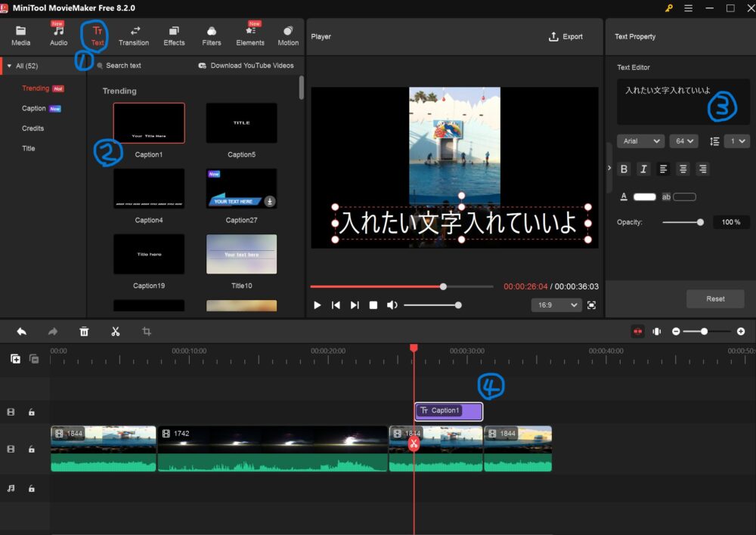
Task: Add a new track
Action: point(15,359)
